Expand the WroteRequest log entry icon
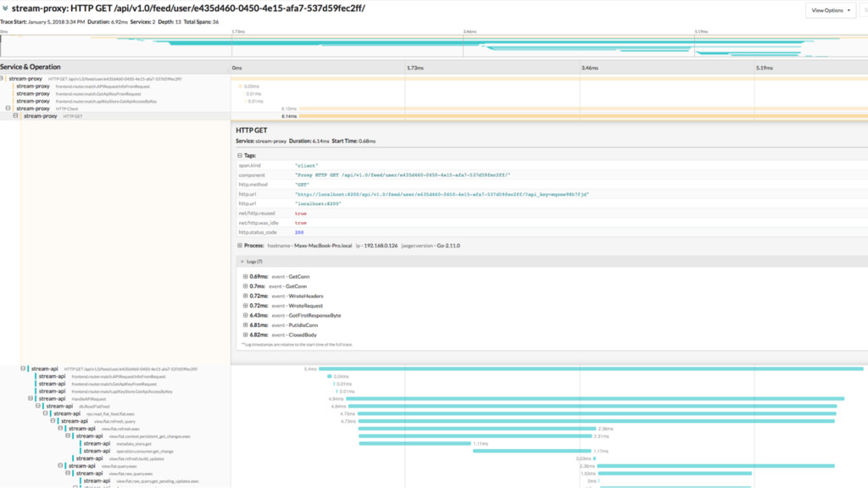 pyautogui.click(x=245, y=305)
